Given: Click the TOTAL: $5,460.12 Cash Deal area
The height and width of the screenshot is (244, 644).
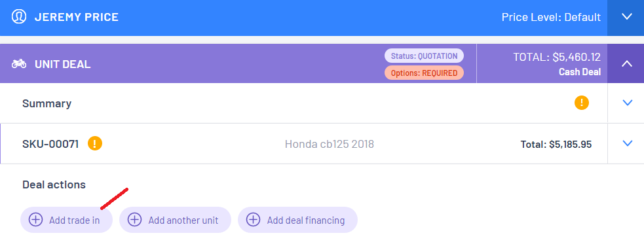Looking at the screenshot, I should [542, 63].
